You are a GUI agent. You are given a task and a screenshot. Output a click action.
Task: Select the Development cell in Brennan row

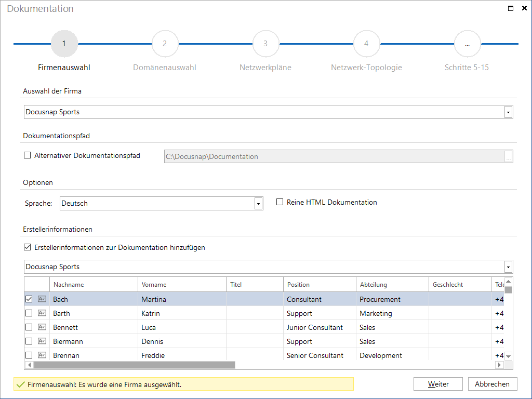(393, 355)
